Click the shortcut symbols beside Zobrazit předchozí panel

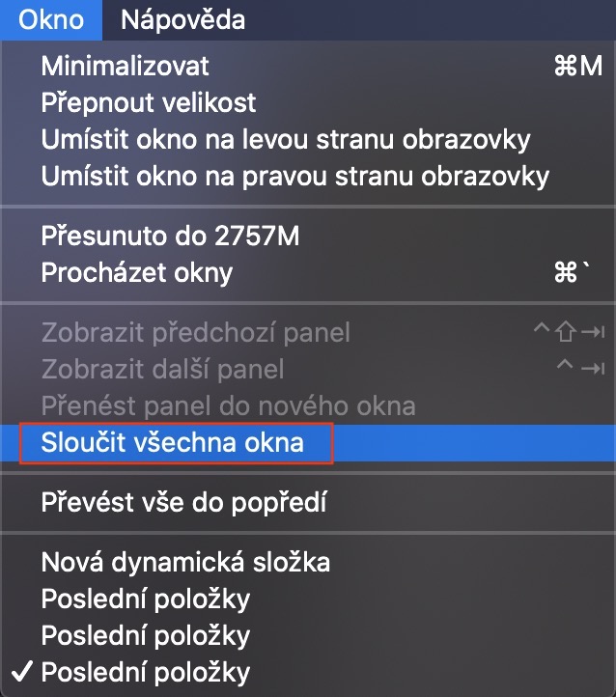click(x=569, y=333)
